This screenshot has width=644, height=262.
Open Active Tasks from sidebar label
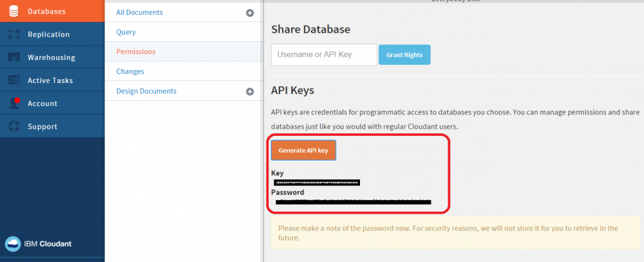tap(50, 80)
